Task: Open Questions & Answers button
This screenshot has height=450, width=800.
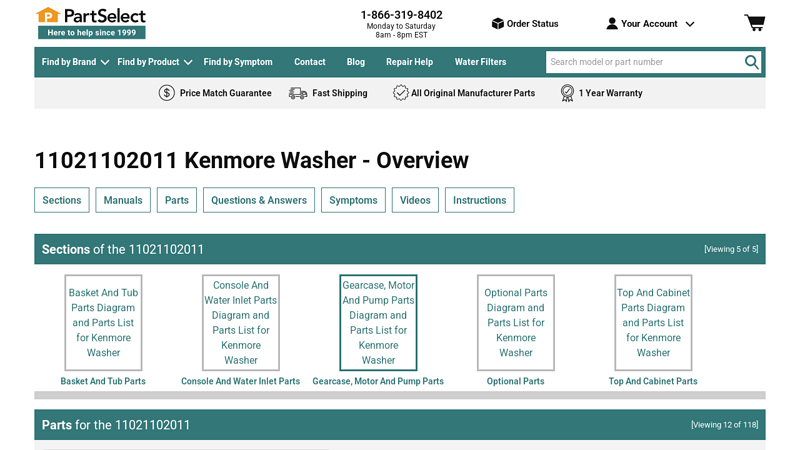Action: point(259,200)
